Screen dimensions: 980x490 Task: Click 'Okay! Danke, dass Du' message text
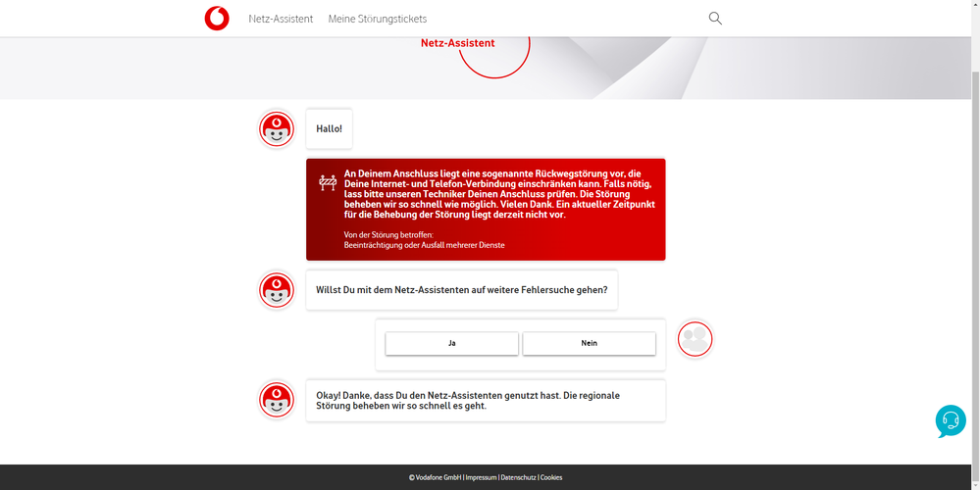[468, 401]
